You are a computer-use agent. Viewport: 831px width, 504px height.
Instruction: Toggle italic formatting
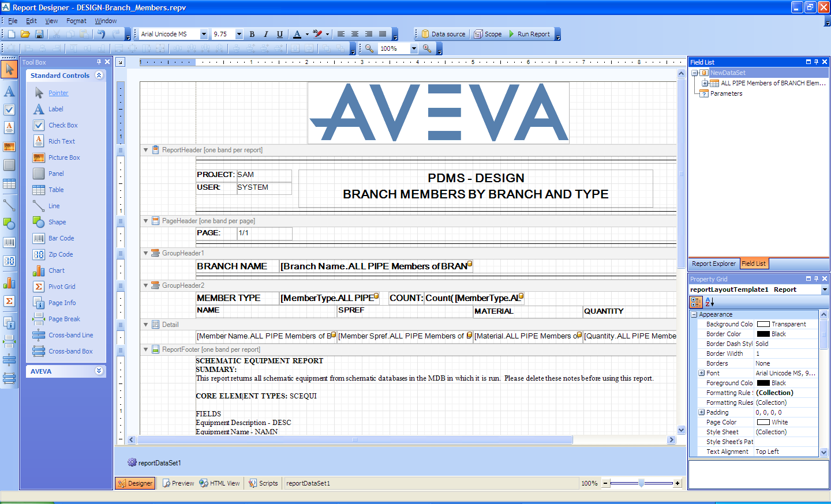click(x=266, y=34)
